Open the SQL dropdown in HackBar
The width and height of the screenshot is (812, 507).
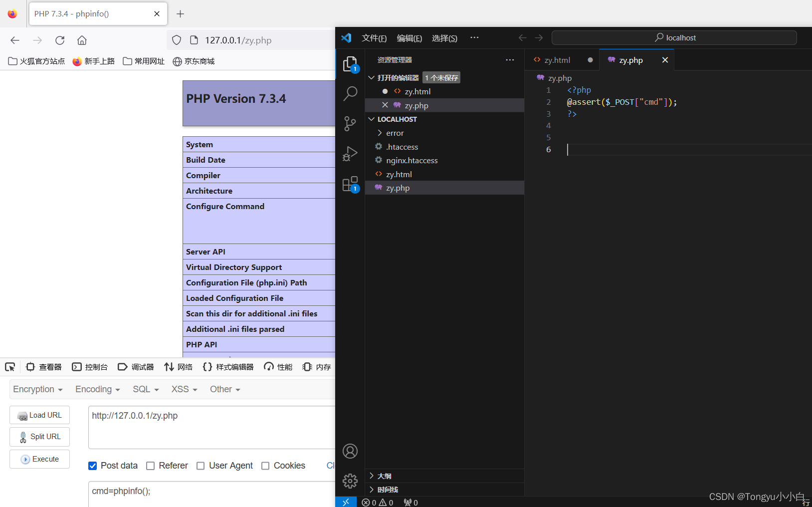(146, 389)
